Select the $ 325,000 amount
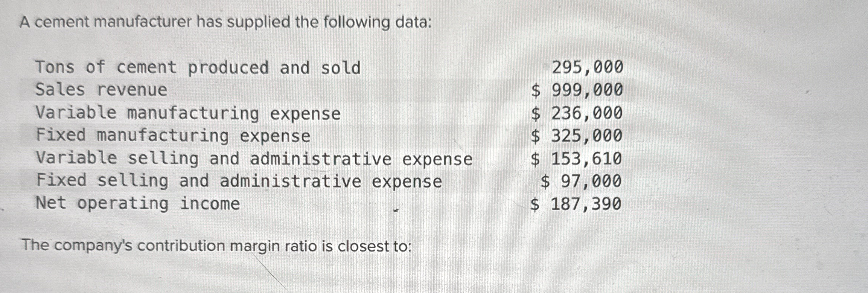868x293 pixels. click(577, 136)
